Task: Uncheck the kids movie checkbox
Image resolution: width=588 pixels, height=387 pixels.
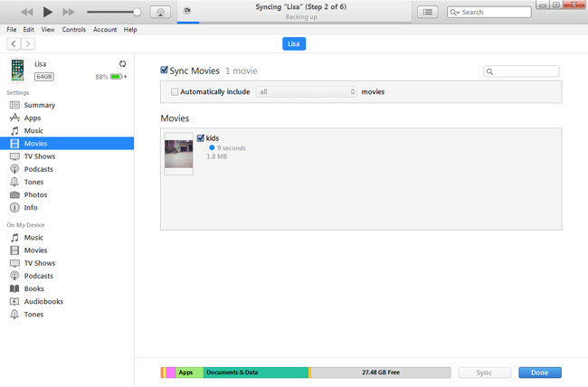Action: point(201,138)
